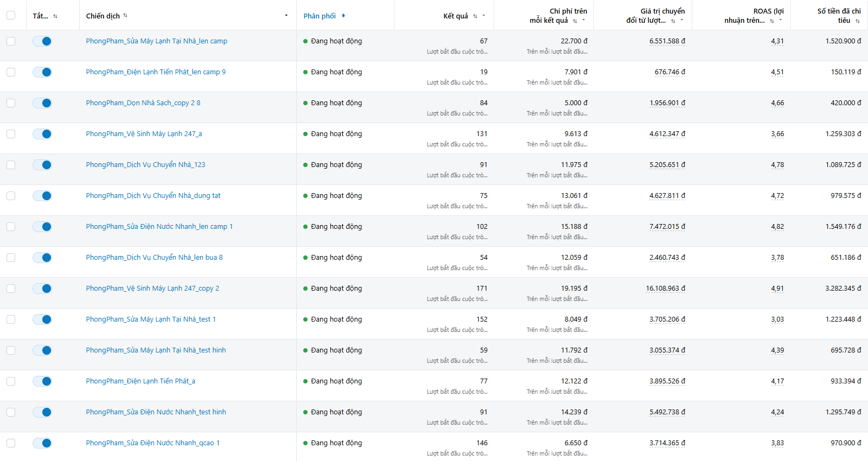Viewport: 868px width, 461px height.
Task: Tick the select-all checkbox in the header
Action: [x=11, y=15]
